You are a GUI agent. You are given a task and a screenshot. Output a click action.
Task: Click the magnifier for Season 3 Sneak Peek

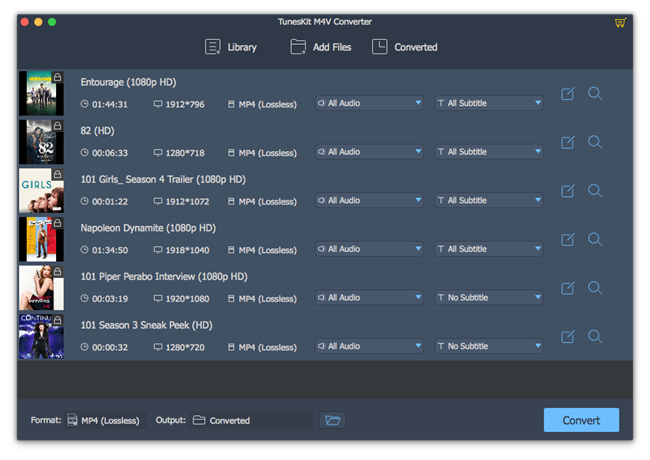tap(595, 336)
